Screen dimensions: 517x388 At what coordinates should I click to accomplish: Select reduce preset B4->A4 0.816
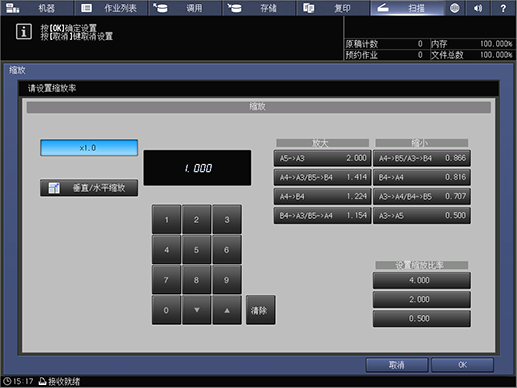pos(422,177)
